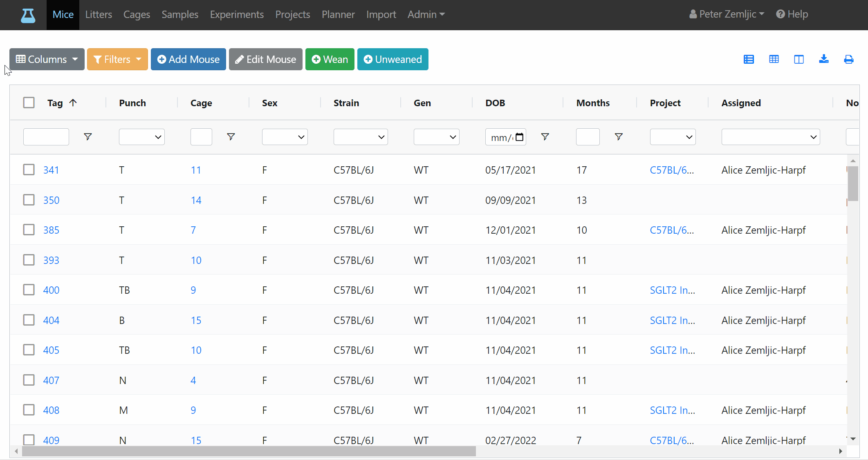Screen dimensions: 868x460
Task: Print the mouse table
Action: click(849, 59)
